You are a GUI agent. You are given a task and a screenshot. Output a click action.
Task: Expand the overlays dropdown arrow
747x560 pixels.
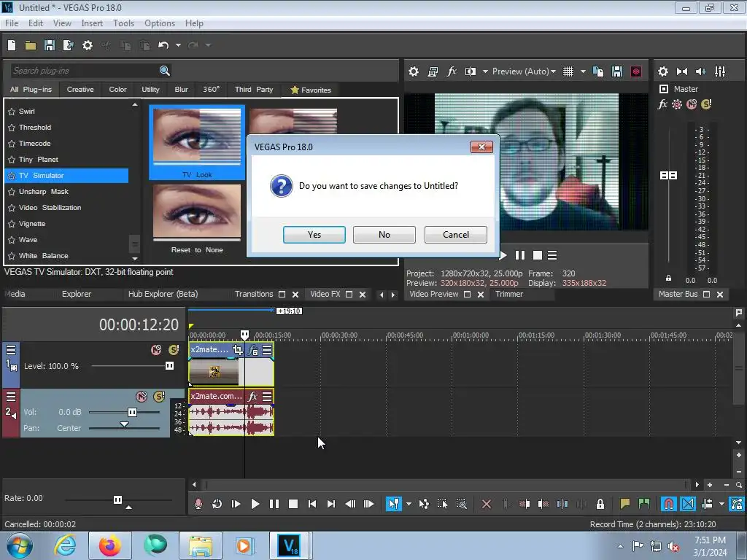(583, 71)
